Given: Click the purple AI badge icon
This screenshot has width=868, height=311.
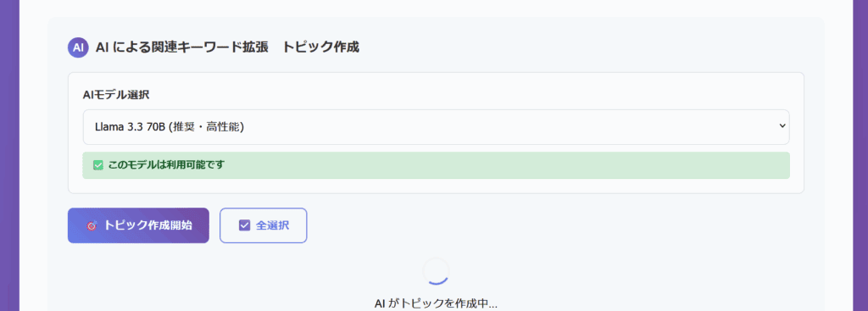Looking at the screenshot, I should coord(78,47).
